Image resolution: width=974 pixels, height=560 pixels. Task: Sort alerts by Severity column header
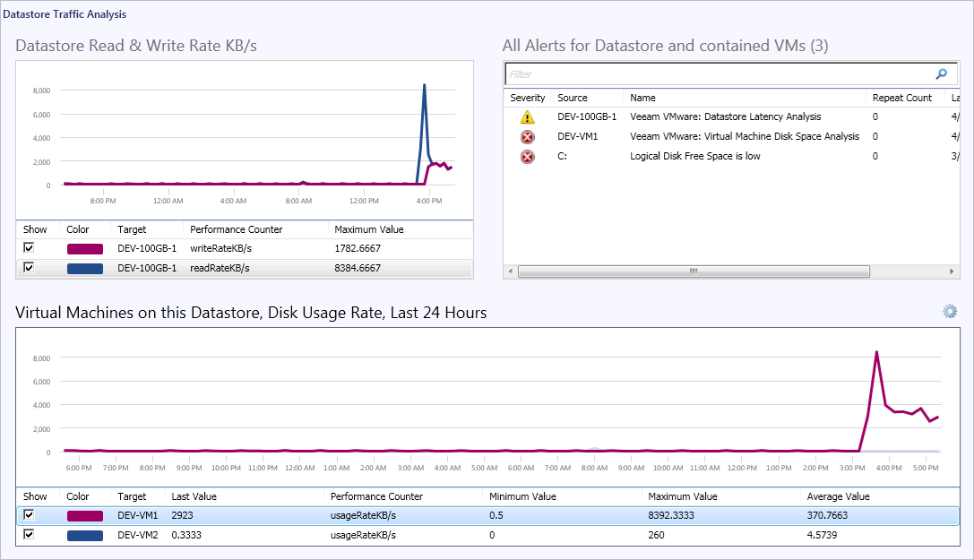click(x=528, y=98)
